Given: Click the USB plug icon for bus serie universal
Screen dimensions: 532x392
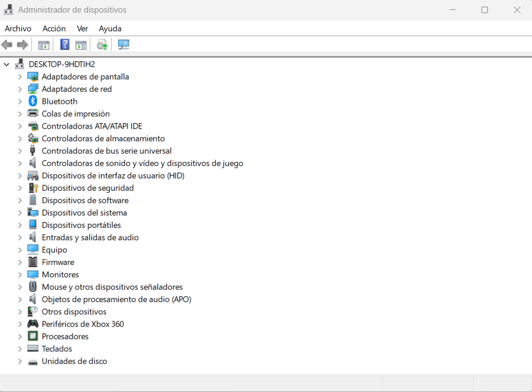Looking at the screenshot, I should (x=32, y=151).
